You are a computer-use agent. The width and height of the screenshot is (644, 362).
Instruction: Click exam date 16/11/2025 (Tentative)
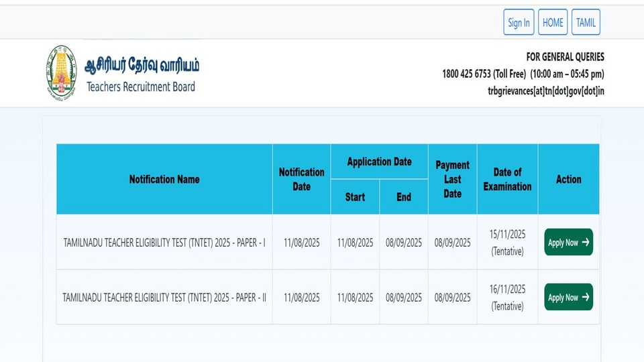coord(507,297)
